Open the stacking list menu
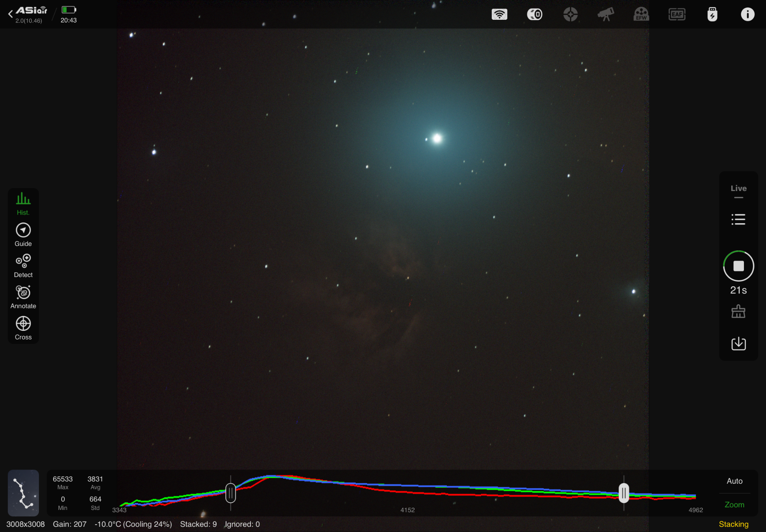Screen dimensions: 766x532 tap(738, 219)
